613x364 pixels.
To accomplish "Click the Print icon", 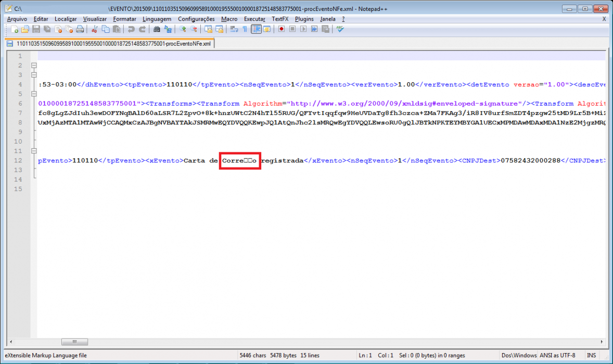I will [x=80, y=29].
